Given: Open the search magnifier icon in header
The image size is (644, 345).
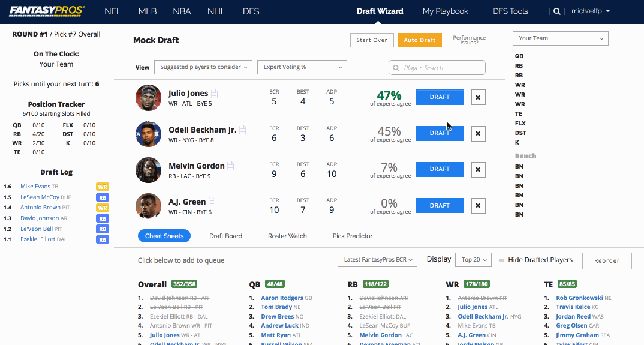Looking at the screenshot, I should (x=556, y=11).
